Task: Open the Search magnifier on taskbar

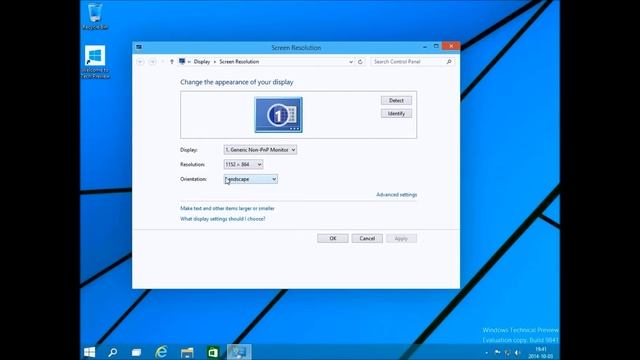Action: (x=113, y=352)
